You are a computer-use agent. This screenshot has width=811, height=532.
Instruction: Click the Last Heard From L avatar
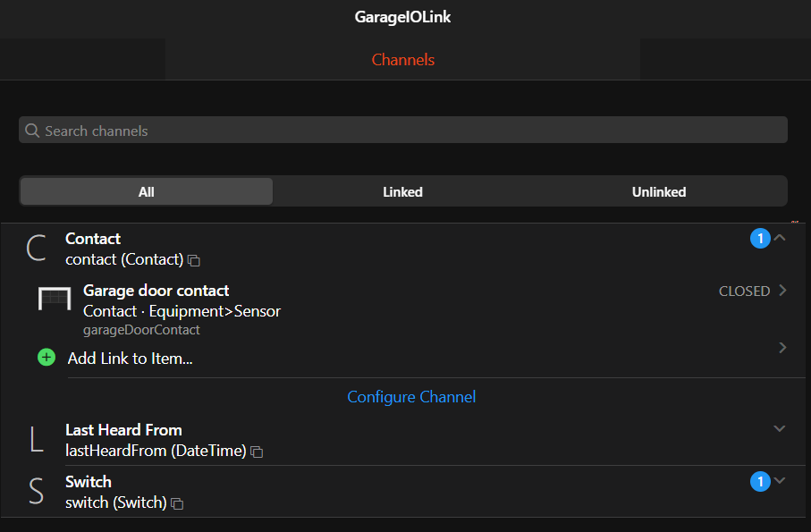(36, 440)
